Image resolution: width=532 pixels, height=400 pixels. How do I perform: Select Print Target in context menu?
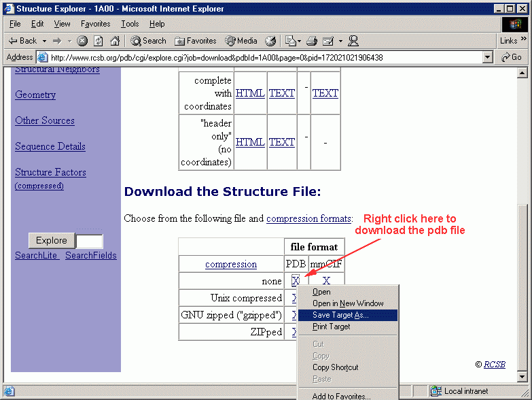pos(347,327)
